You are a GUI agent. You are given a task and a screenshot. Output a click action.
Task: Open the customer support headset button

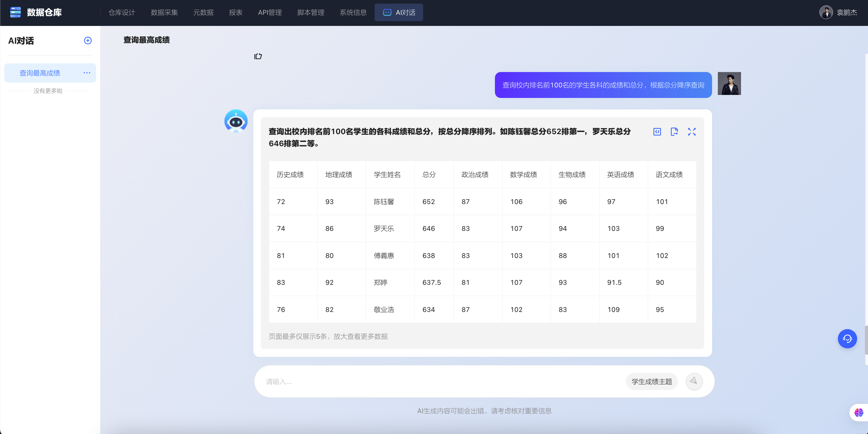pyautogui.click(x=847, y=338)
